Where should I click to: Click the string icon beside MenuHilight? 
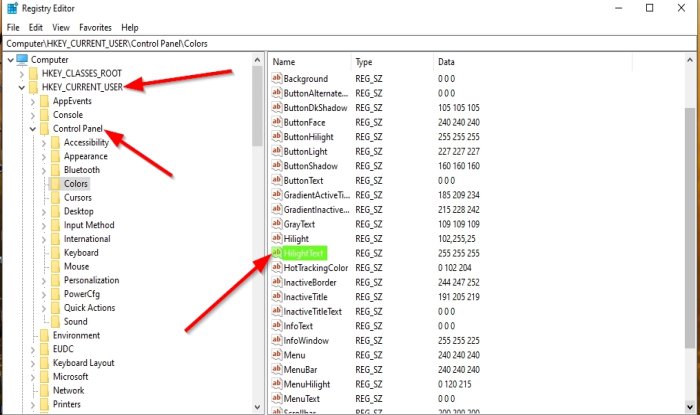[x=277, y=384]
